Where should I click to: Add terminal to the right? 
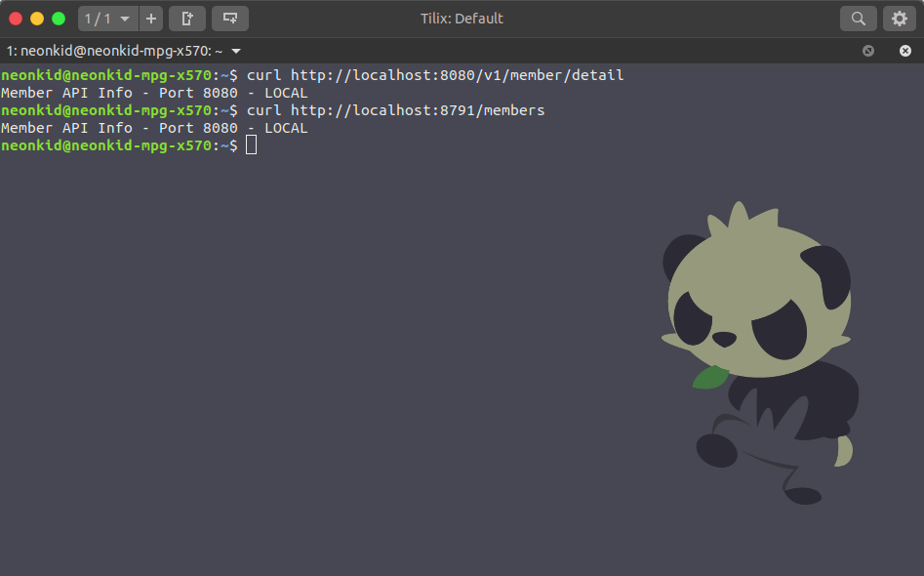point(186,19)
